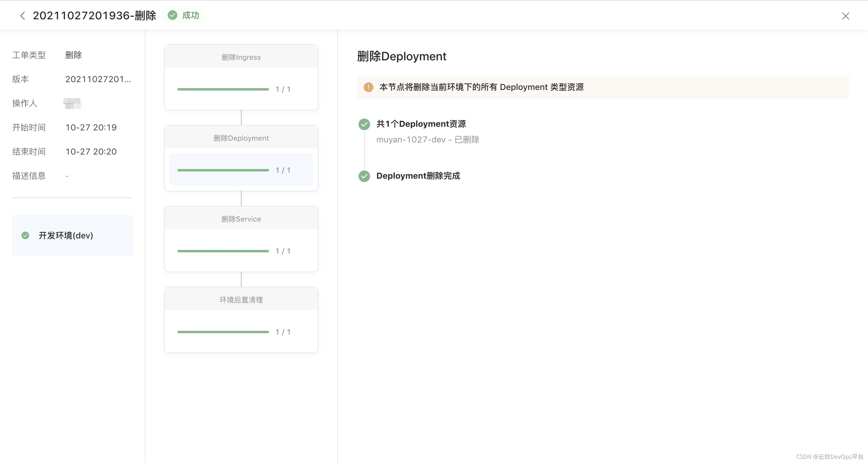868x463 pixels.
Task: Select the 删除Deployment stage header
Action: click(x=241, y=138)
